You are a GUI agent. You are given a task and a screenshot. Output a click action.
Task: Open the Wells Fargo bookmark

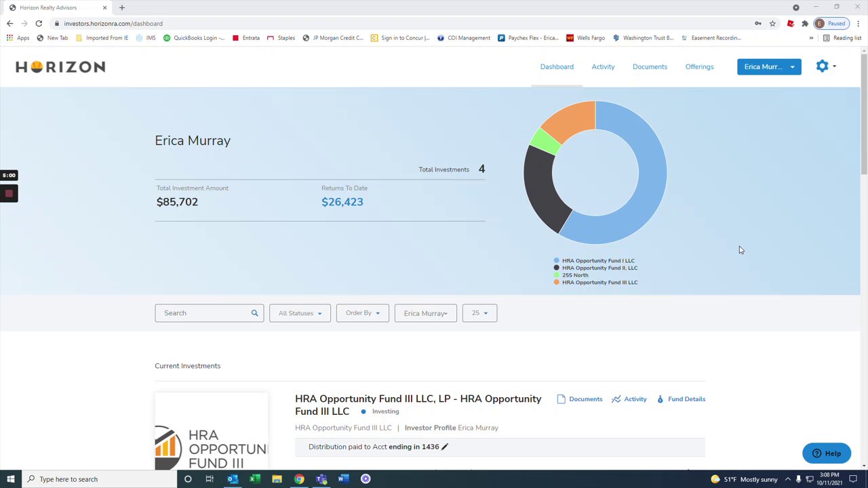point(586,38)
